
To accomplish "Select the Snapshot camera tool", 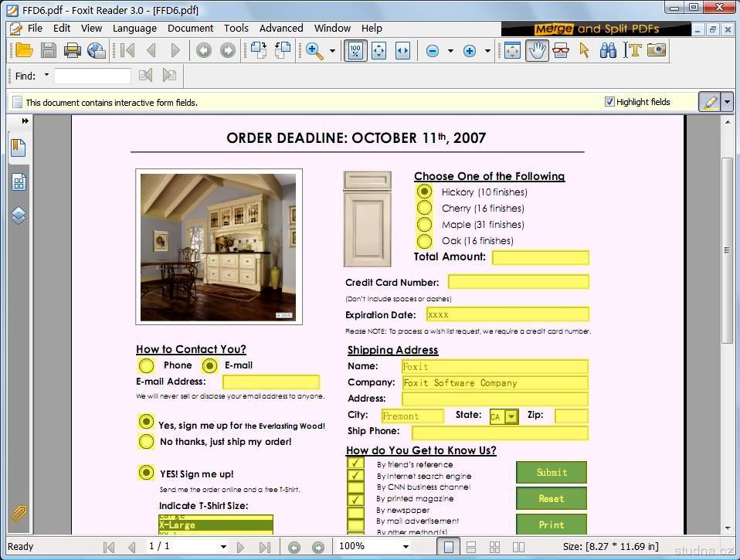I will coord(657,49).
